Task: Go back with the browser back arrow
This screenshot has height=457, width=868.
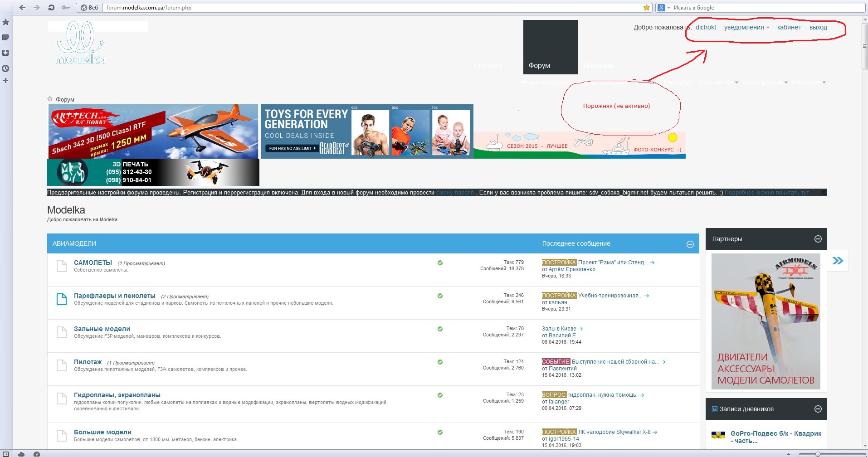Action: coord(23,7)
